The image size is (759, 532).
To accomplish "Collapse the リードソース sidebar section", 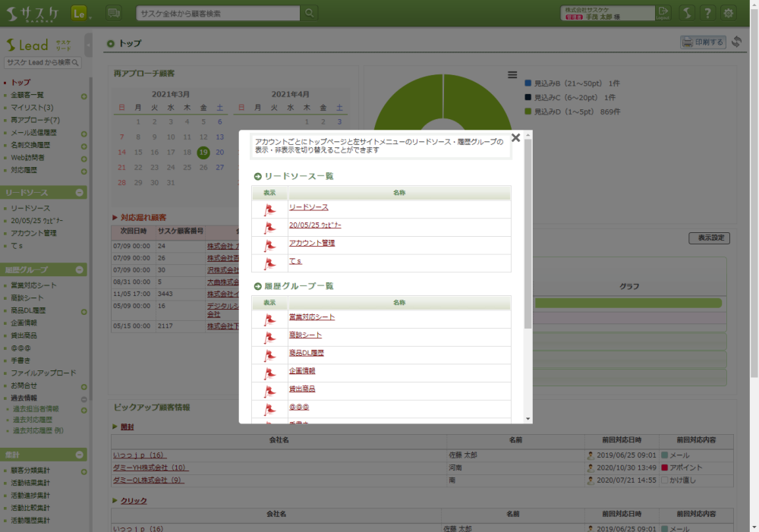I will point(80,193).
